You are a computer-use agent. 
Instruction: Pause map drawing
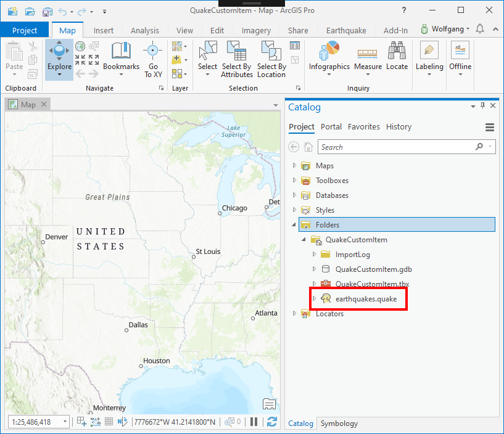[254, 422]
